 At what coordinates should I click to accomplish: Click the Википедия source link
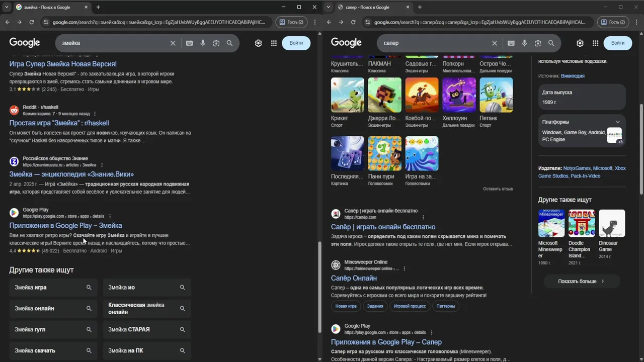[x=573, y=76]
